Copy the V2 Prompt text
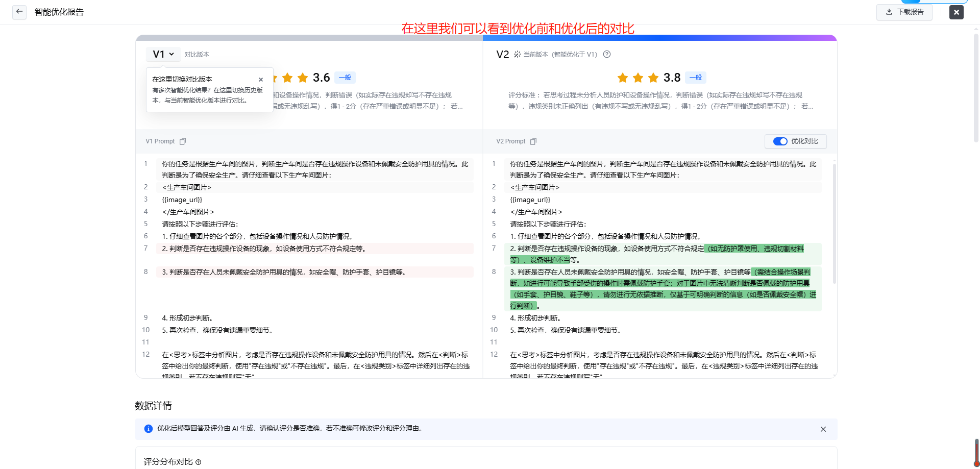 pyautogui.click(x=533, y=141)
